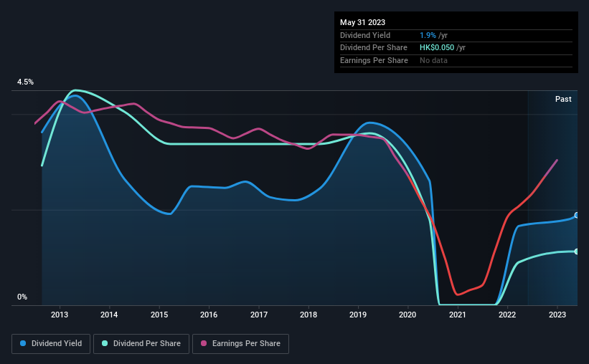
Task: Click the 2021 x-axis label
Action: pyautogui.click(x=458, y=315)
